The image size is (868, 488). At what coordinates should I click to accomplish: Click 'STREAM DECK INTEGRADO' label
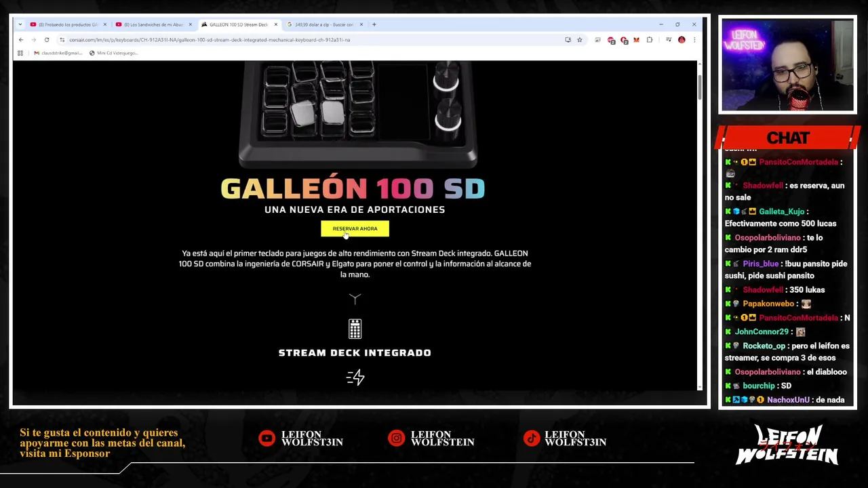point(355,352)
